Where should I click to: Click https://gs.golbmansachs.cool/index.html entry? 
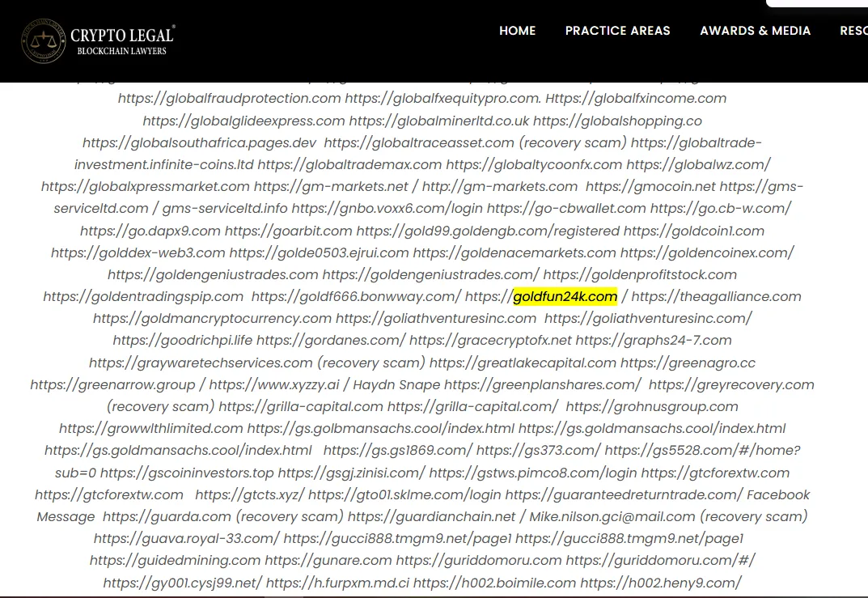pos(381,428)
